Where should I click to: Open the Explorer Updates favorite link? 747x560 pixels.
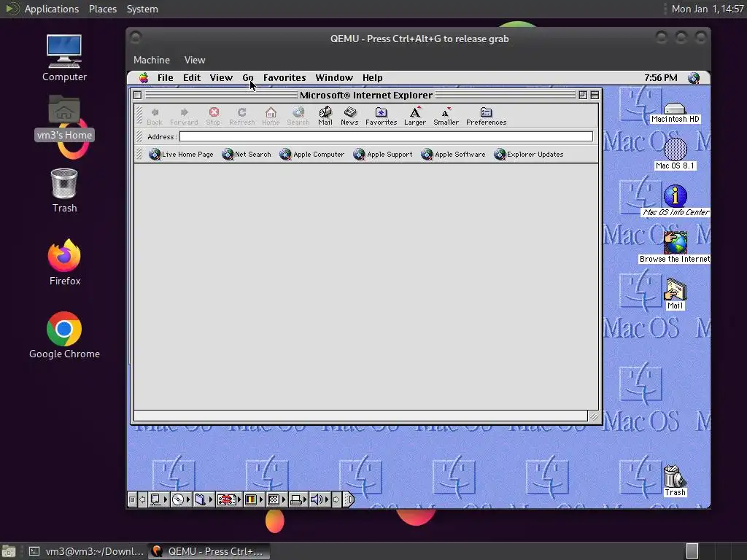[x=528, y=155]
